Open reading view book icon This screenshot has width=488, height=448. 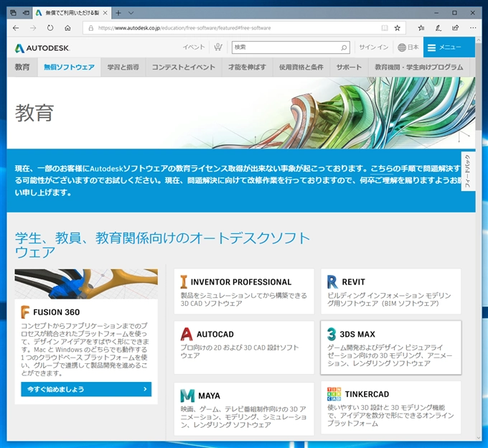point(385,28)
